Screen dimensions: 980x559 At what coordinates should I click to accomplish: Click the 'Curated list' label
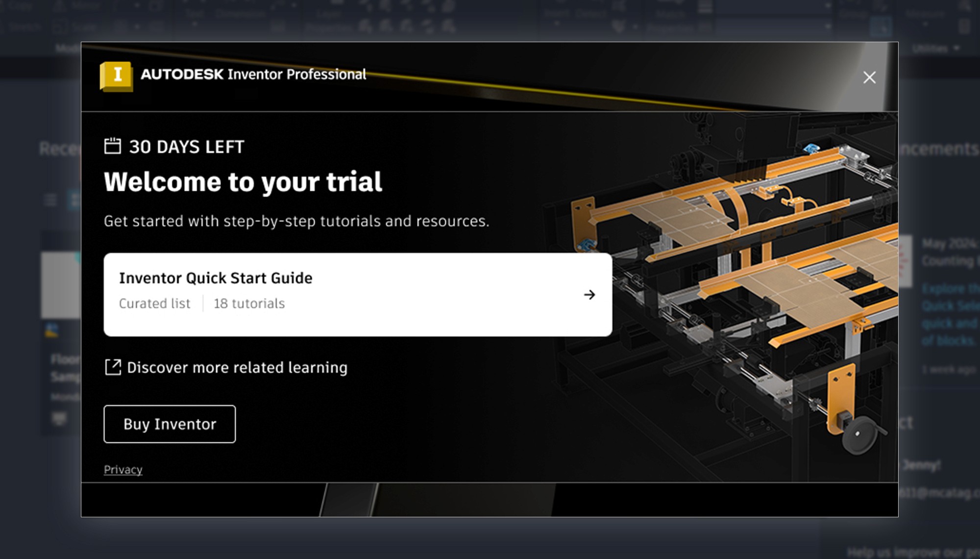(x=154, y=304)
